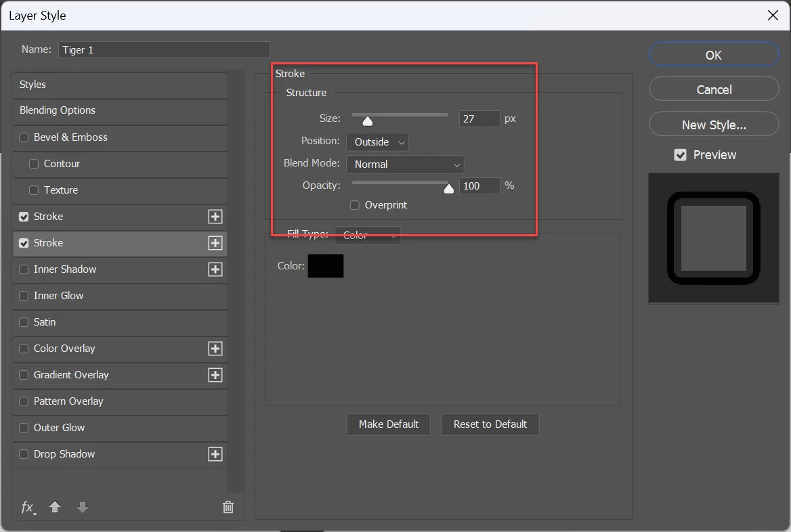Open the Position dropdown set to Outside
Viewport: 791px width, 532px height.
(377, 142)
